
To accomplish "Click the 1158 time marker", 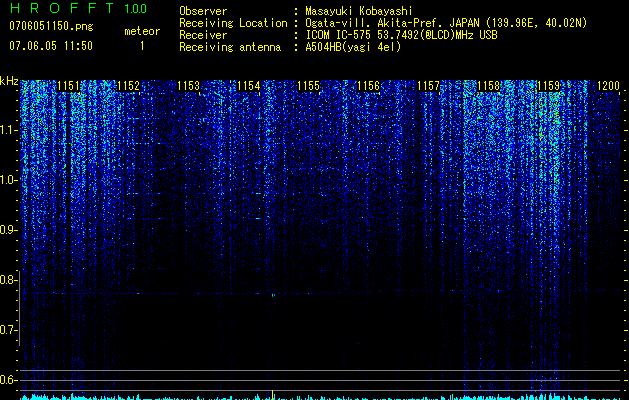I will 488,85.
